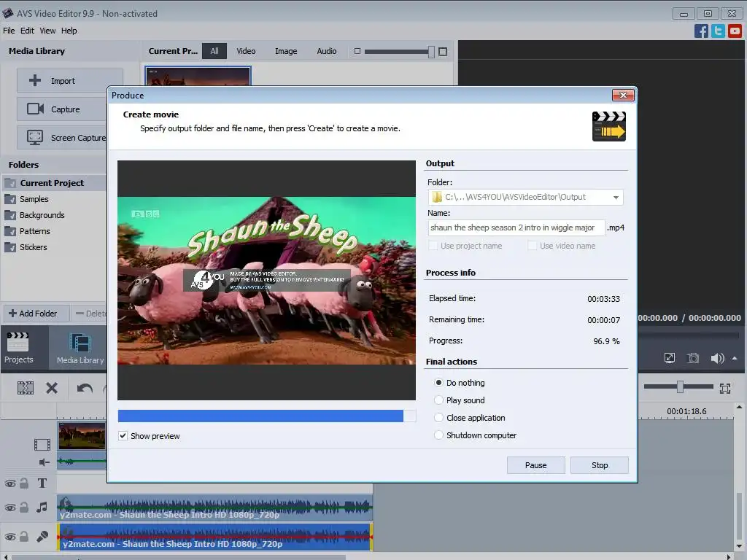Select the Shutdown computer final action

click(438, 435)
